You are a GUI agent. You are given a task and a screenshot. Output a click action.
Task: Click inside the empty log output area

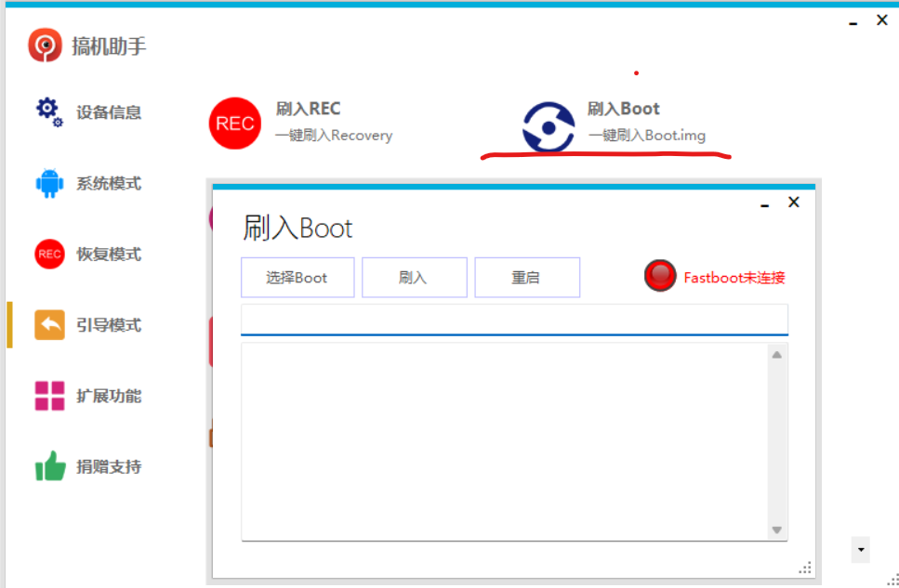point(502,441)
